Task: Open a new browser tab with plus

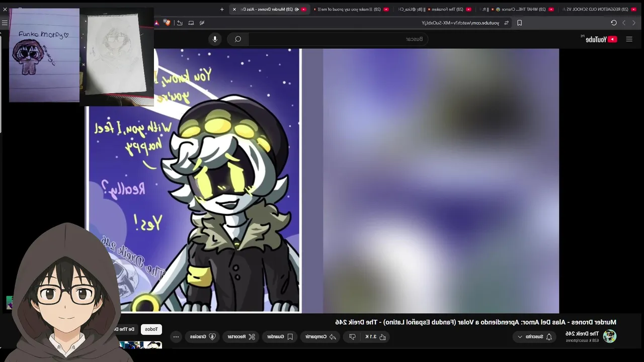Action: pos(222,9)
